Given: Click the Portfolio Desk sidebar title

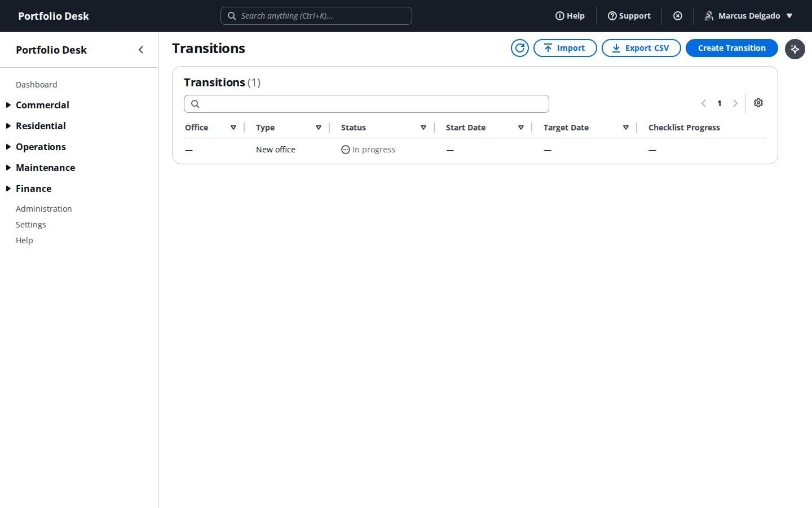Looking at the screenshot, I should [51, 50].
